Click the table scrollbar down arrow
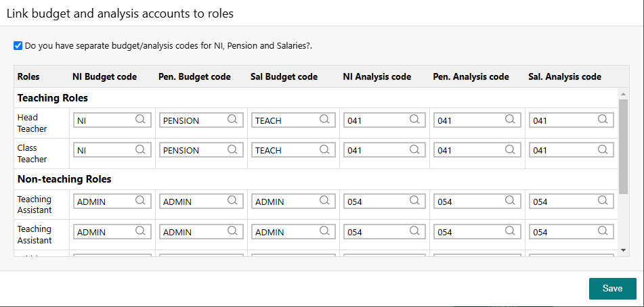Screen dimensions: 644x307 pyautogui.click(x=623, y=250)
